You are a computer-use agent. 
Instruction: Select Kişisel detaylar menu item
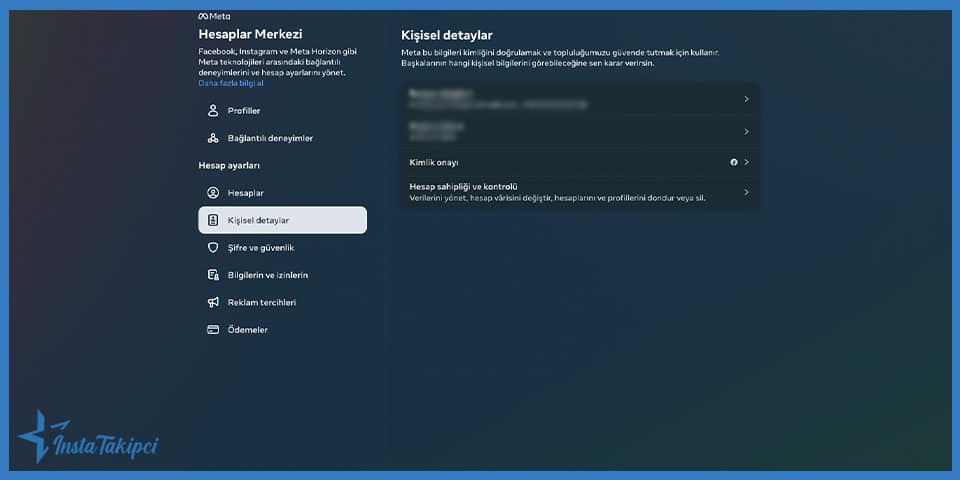pyautogui.click(x=283, y=220)
